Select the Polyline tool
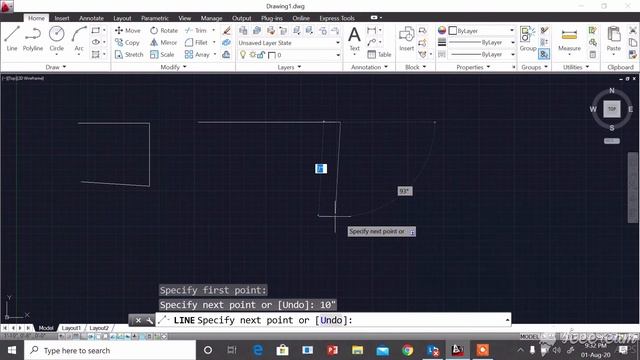 click(x=33, y=39)
